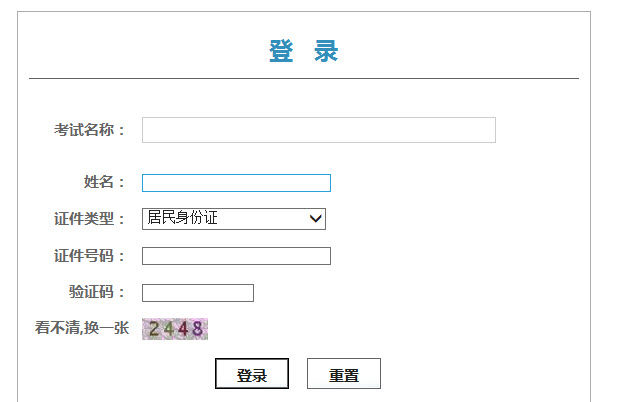This screenshot has height=402, width=621.
Task: Click the 验证码 input box
Action: click(x=198, y=293)
